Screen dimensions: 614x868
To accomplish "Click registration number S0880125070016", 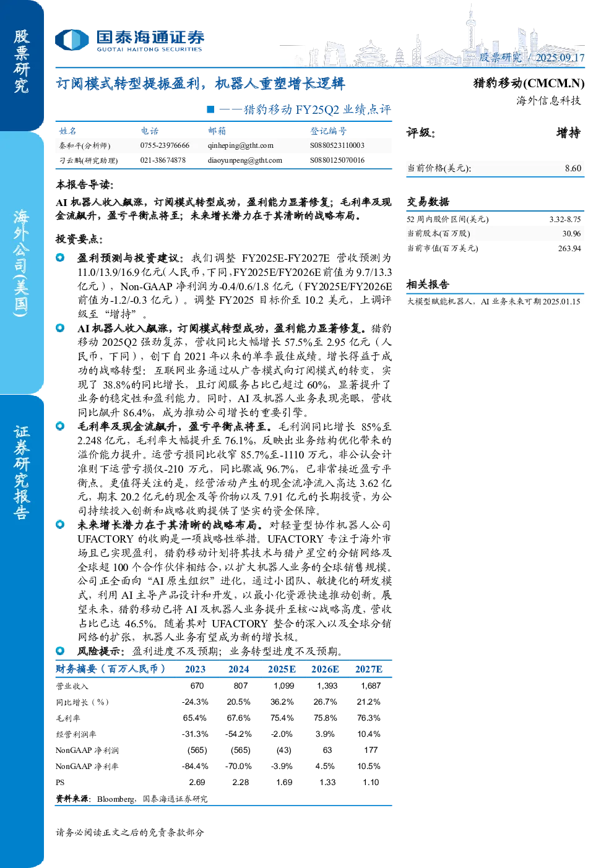I will [337, 160].
